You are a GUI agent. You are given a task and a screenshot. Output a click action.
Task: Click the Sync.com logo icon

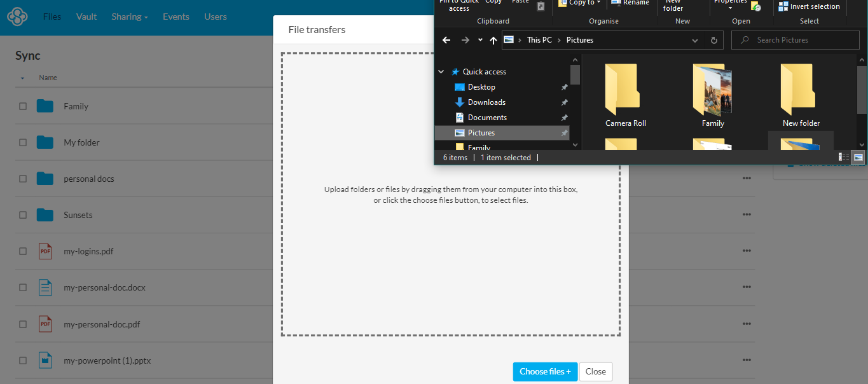(17, 17)
